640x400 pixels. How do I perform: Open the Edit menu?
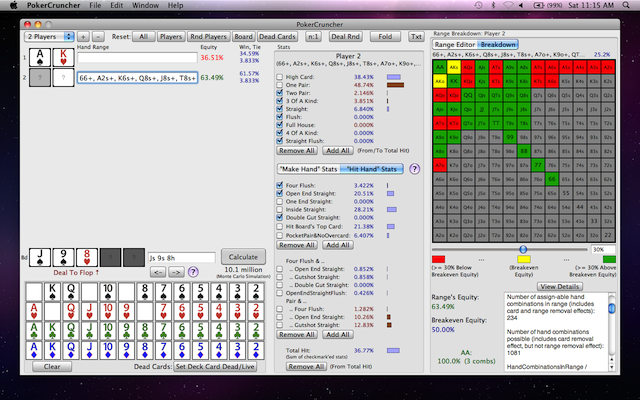pos(116,5)
